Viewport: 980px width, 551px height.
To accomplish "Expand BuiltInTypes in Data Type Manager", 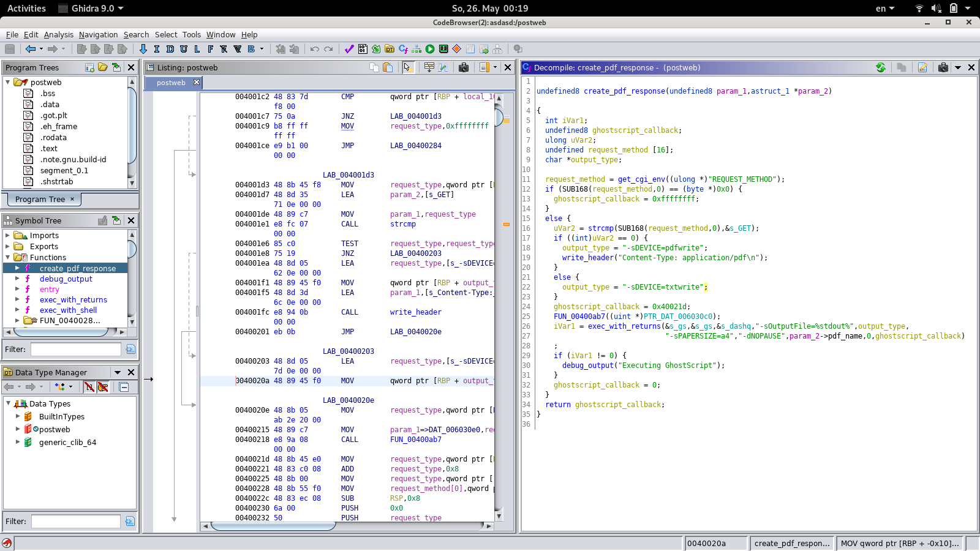I will tap(18, 416).
